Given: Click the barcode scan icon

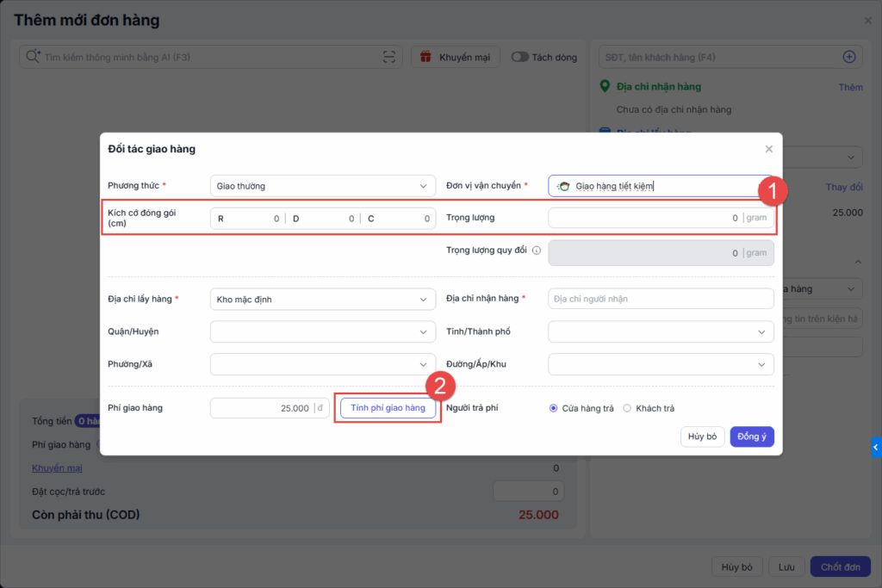Looking at the screenshot, I should (x=390, y=57).
